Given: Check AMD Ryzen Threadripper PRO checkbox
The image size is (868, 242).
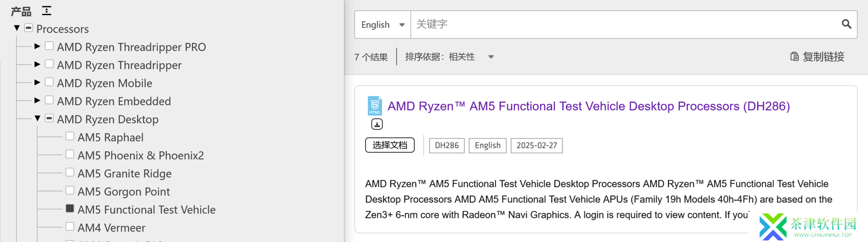Looking at the screenshot, I should tap(49, 46).
